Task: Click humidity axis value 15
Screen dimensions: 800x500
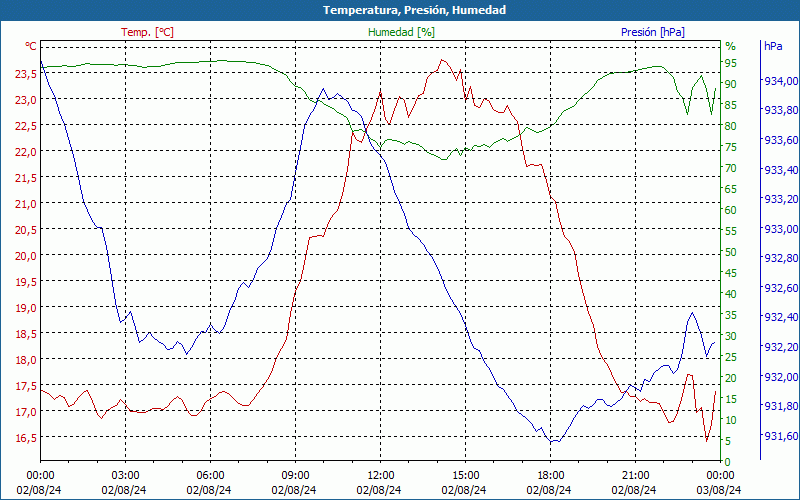Action: (x=731, y=399)
